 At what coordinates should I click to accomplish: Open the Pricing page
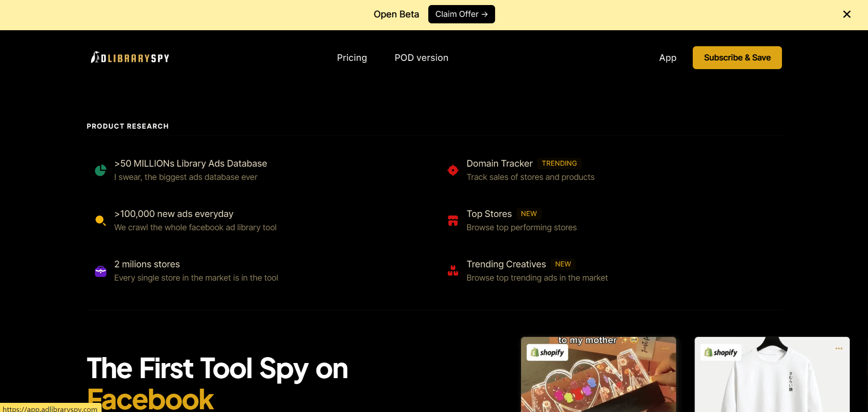(351, 57)
